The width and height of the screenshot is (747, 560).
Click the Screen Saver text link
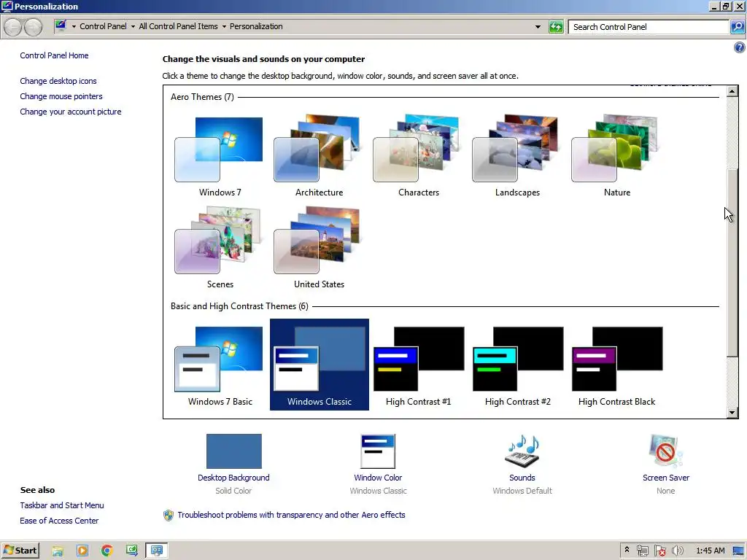[x=665, y=478]
